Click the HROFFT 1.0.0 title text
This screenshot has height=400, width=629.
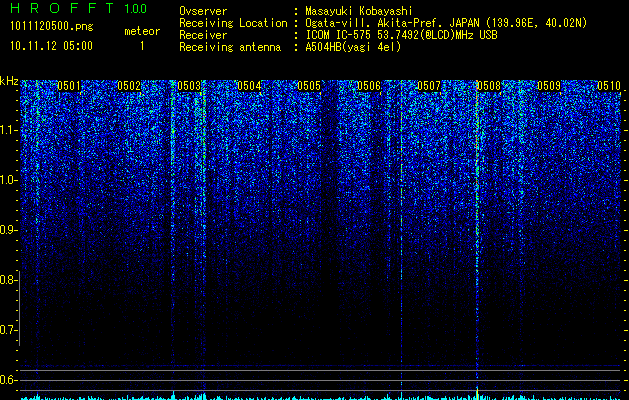tap(78, 8)
